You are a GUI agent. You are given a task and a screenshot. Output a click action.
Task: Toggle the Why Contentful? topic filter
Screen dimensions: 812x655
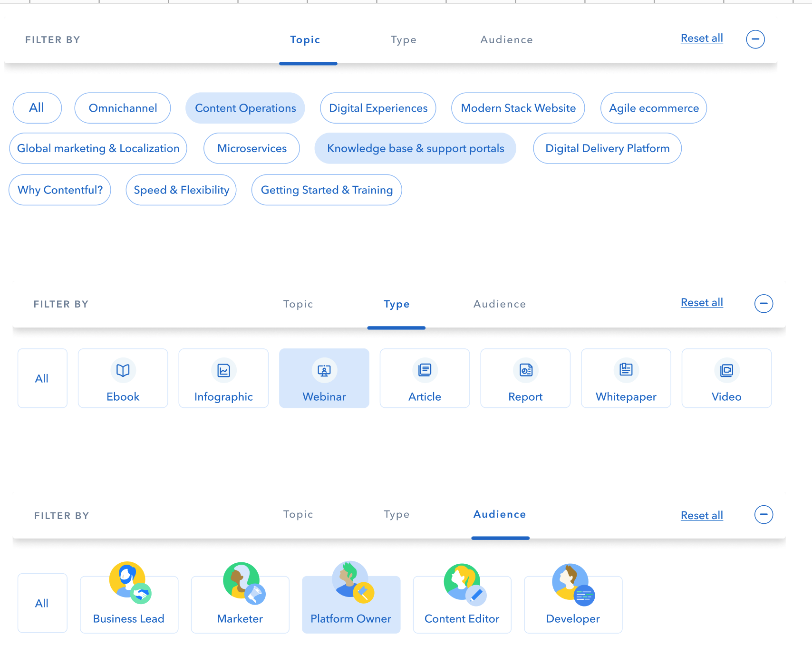pyautogui.click(x=60, y=190)
